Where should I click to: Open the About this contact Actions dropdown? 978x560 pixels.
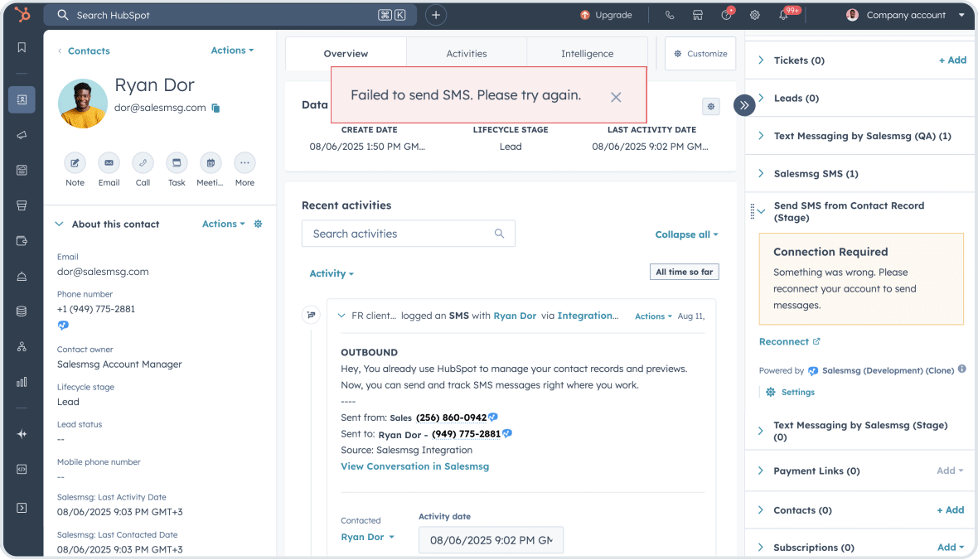[x=223, y=224]
